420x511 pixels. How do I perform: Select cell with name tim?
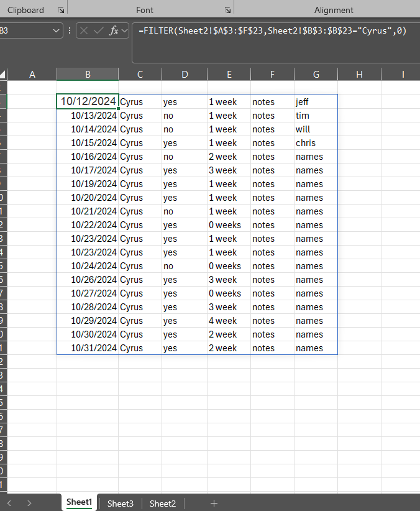coord(316,116)
